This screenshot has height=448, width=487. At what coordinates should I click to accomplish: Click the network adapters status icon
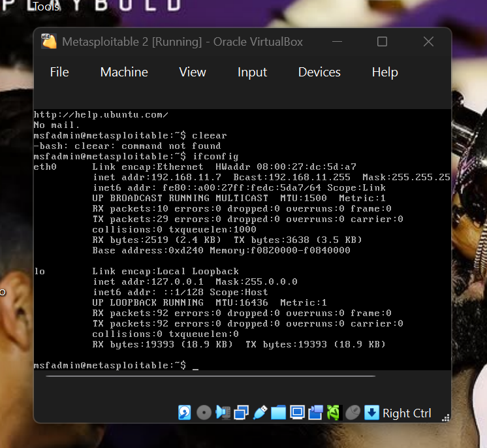pyautogui.click(x=242, y=413)
